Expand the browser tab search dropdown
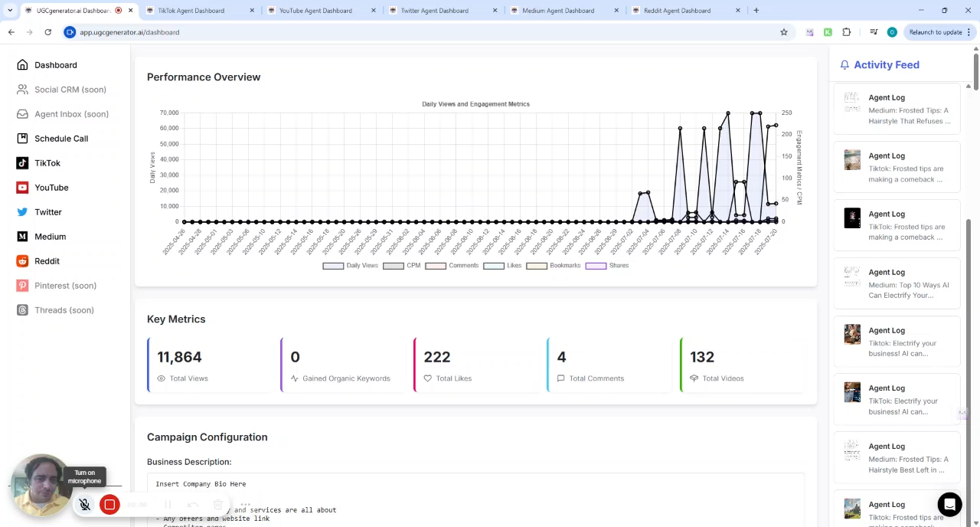 click(10, 11)
